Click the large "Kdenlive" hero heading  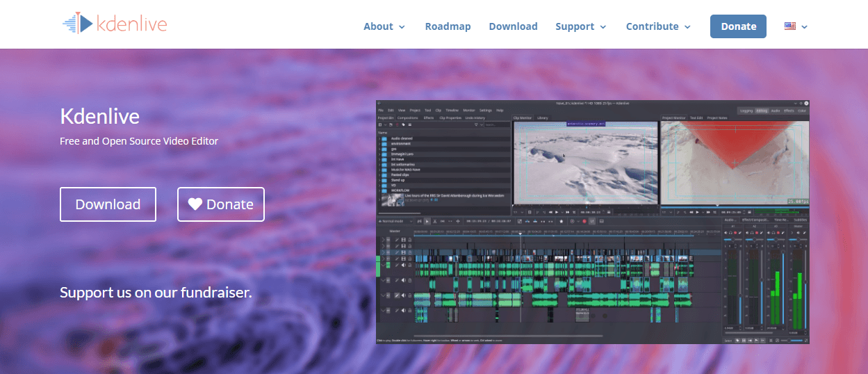point(100,115)
